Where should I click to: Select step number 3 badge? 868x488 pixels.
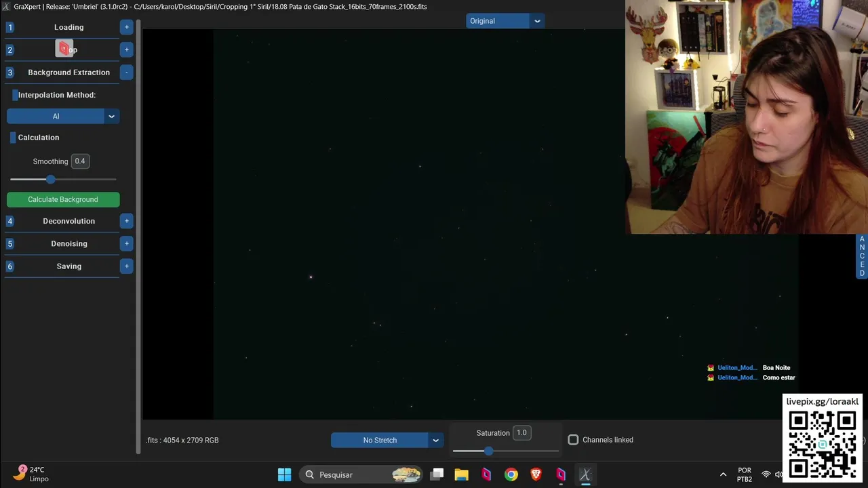[x=9, y=73]
